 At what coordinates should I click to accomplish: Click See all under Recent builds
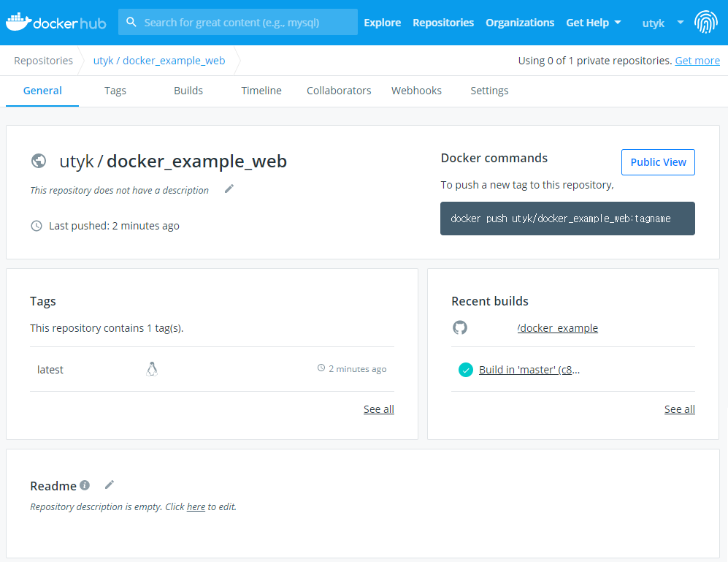click(x=680, y=409)
